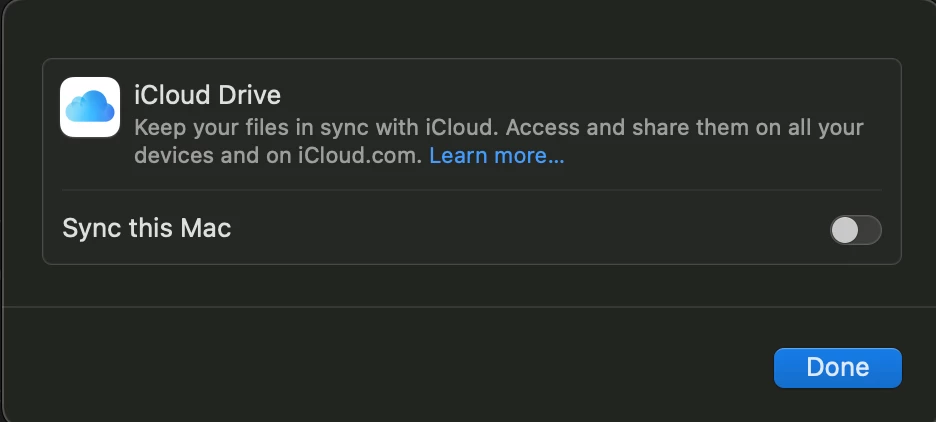The height and width of the screenshot is (422, 936).
Task: Turn on the Sync this Mac toggle
Action: click(x=855, y=229)
